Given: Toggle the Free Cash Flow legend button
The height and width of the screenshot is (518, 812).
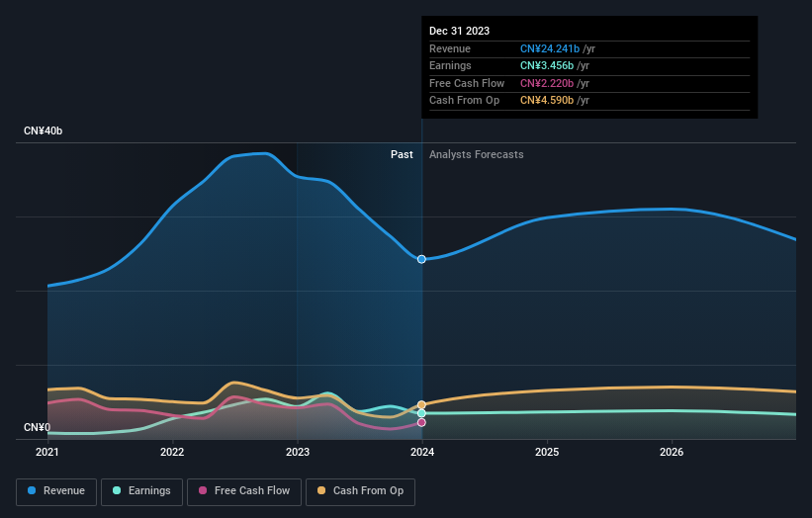Looking at the screenshot, I should click(244, 491).
